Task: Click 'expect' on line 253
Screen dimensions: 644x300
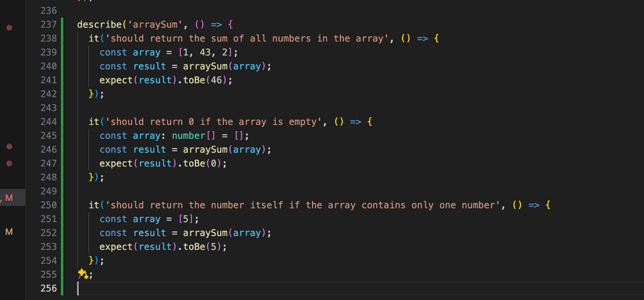Action: coord(116,247)
